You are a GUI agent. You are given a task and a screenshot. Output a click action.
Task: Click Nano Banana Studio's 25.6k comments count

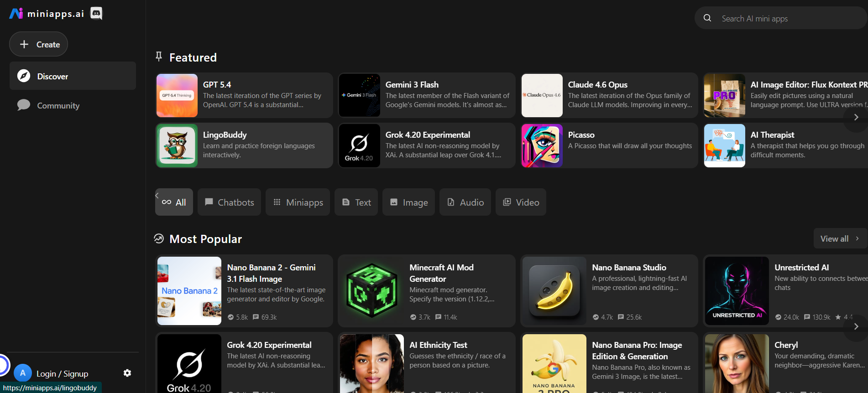630,317
